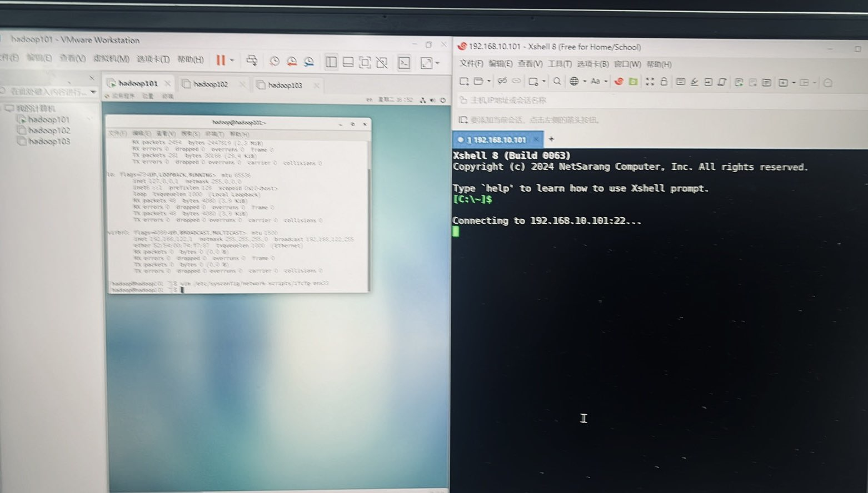Click Xshell's open session folder icon

[x=478, y=82]
